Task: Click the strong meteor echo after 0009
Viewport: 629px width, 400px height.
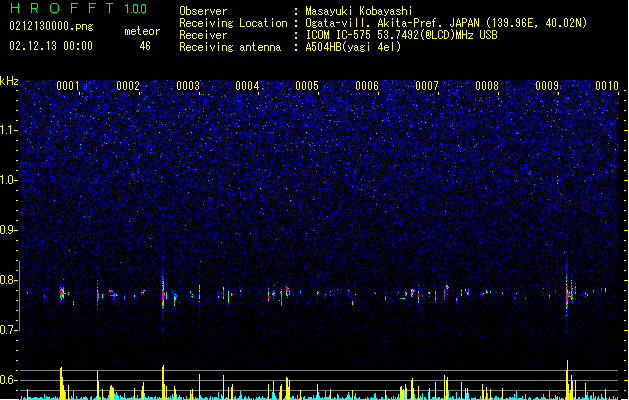Action: tap(568, 295)
